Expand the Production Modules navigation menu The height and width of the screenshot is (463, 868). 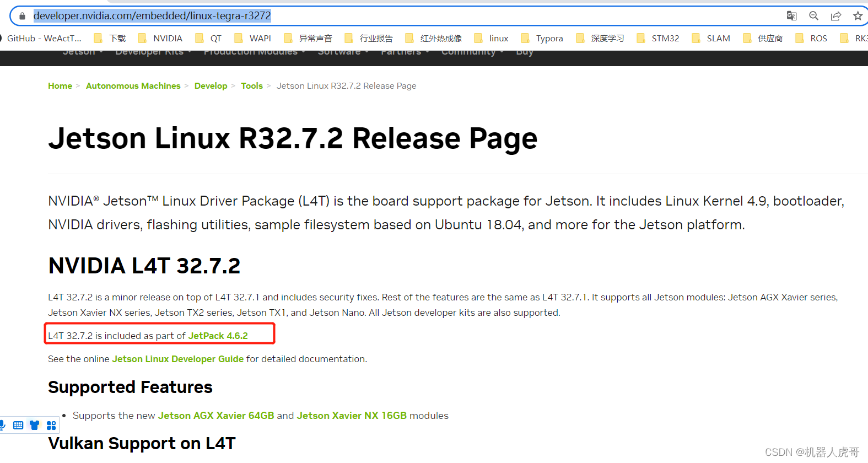(255, 51)
